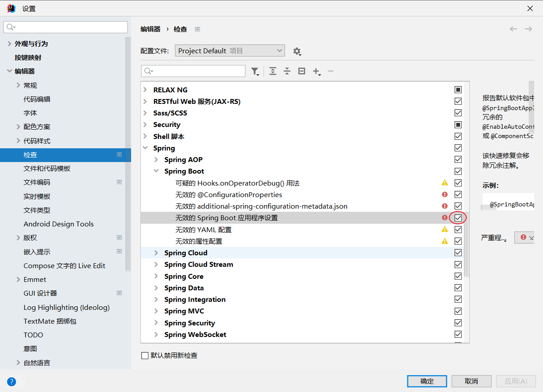Toggle the Security inspections checkbox
This screenshot has height=392, width=543.
[x=458, y=125]
